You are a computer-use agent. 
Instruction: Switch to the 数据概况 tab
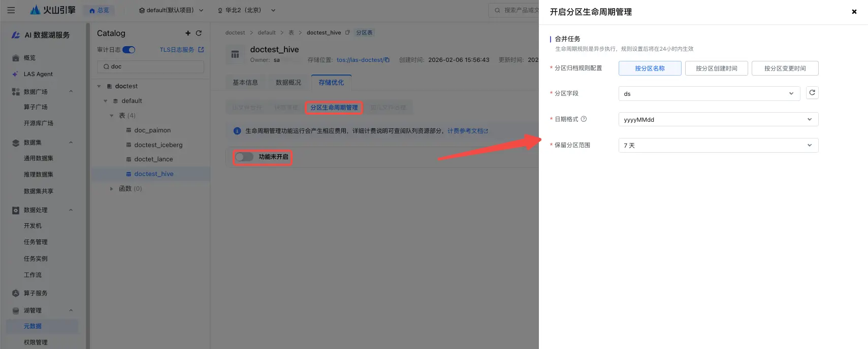click(x=288, y=83)
